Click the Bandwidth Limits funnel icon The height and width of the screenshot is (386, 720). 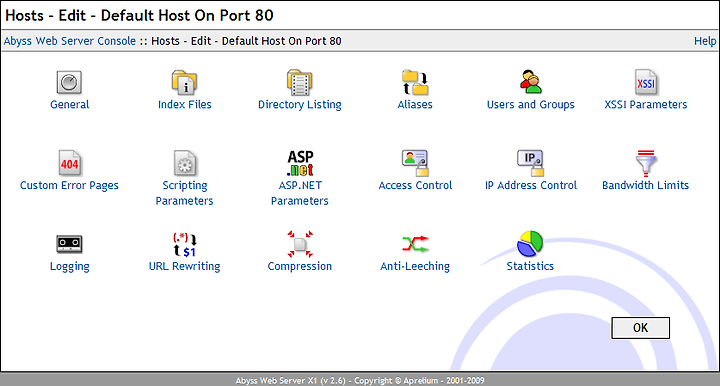tap(646, 163)
